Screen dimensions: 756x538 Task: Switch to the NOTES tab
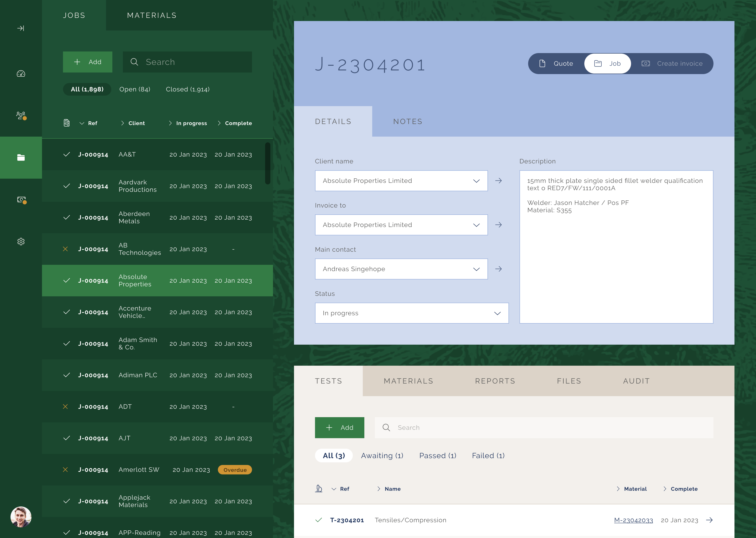(x=407, y=122)
